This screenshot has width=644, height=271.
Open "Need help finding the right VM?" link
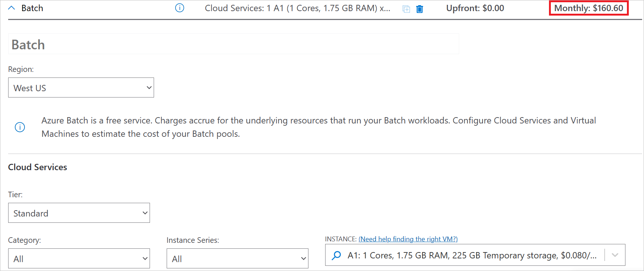point(408,239)
